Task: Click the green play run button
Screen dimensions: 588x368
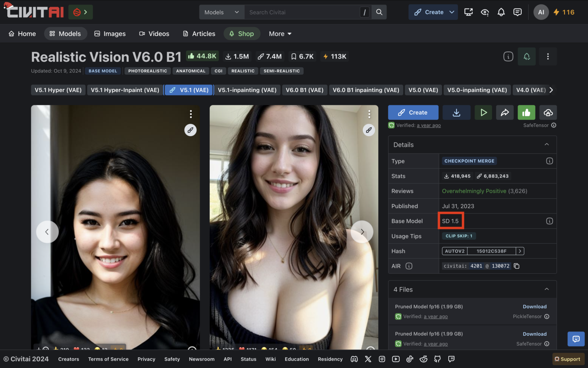Action: (483, 113)
